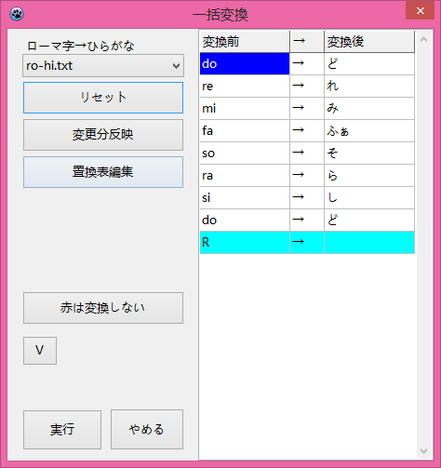This screenshot has height=468, width=441.
Task: Open 置換表編集 editor button
Action: coord(103,172)
